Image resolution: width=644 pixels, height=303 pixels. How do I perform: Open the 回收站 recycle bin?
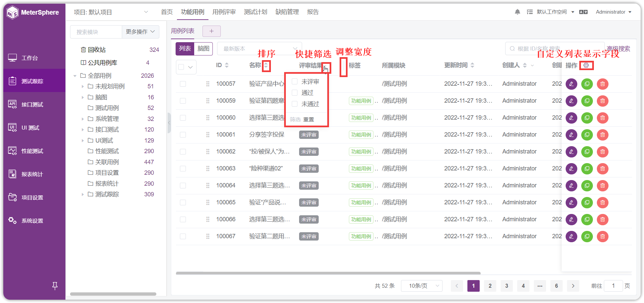(93, 50)
